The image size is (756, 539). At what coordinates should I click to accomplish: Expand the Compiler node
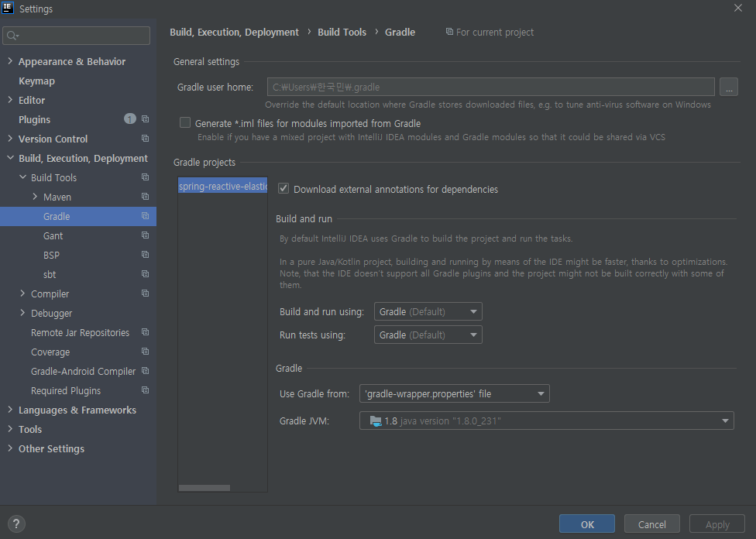click(x=22, y=294)
